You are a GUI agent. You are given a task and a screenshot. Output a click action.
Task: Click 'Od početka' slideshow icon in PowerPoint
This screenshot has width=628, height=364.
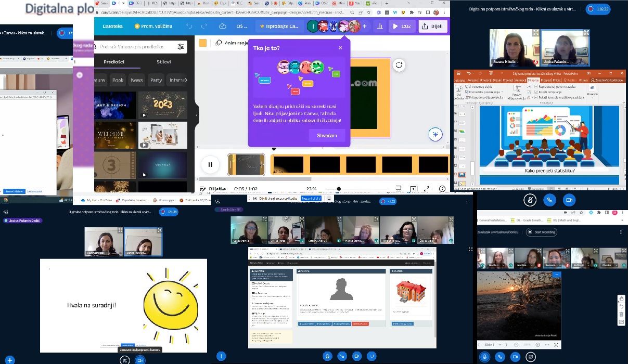459,92
